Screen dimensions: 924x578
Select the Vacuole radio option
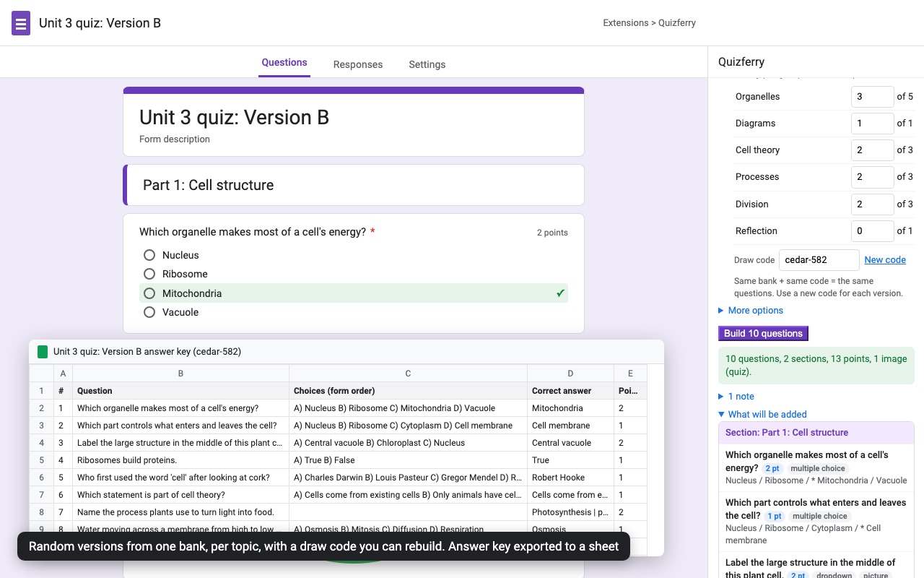point(149,312)
